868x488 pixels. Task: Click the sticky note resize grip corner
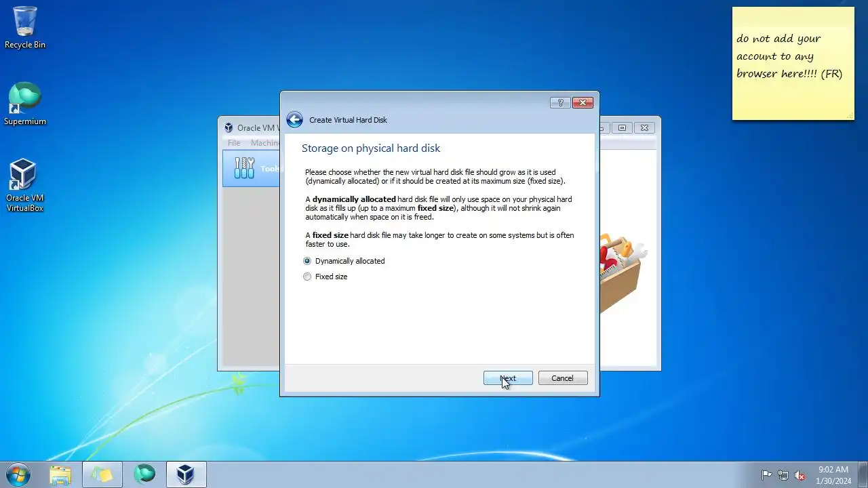click(x=850, y=117)
